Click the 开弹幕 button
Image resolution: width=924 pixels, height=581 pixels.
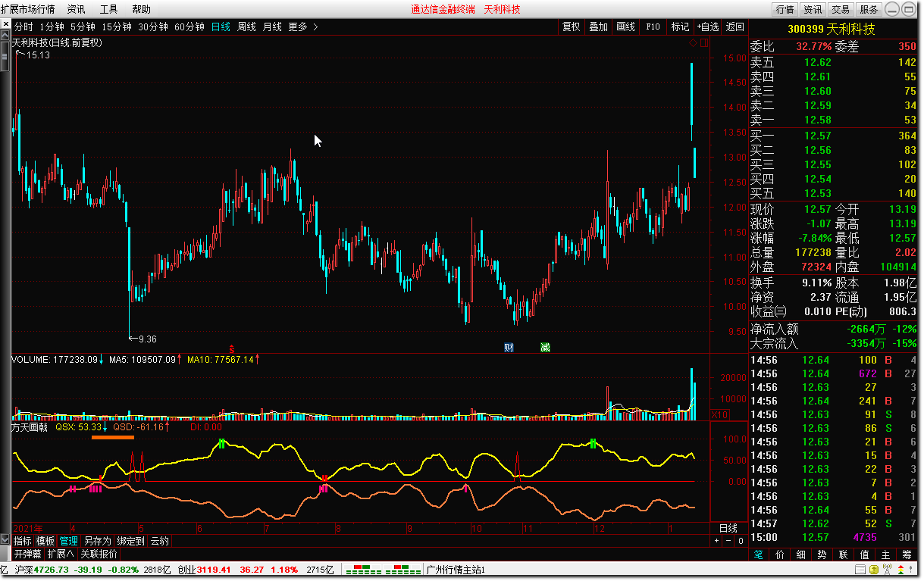28,553
